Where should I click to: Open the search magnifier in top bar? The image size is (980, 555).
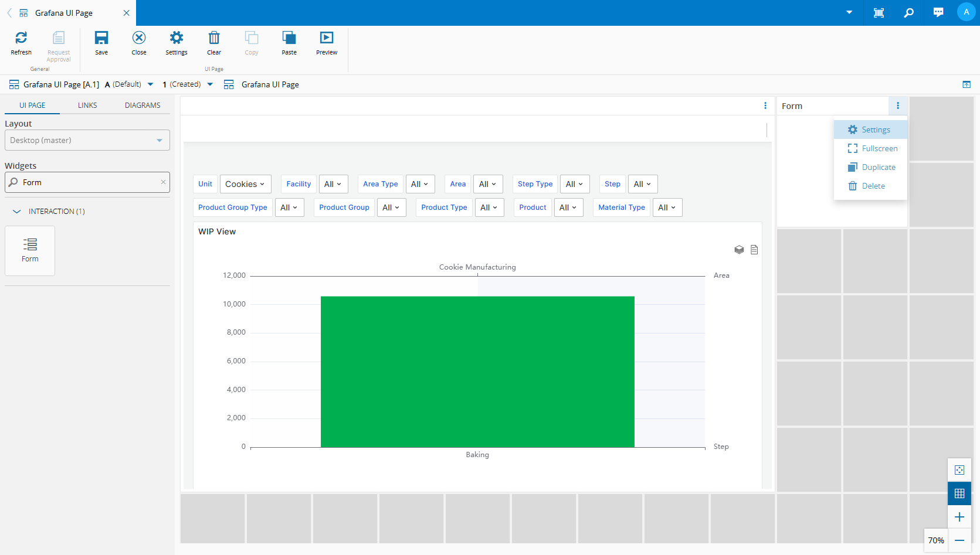pyautogui.click(x=908, y=12)
